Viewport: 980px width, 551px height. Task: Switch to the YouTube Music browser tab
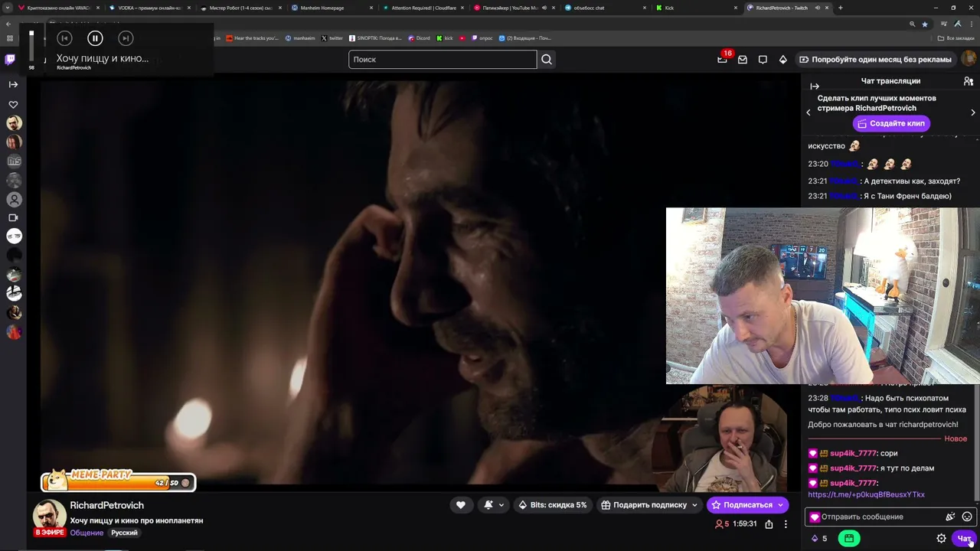click(x=513, y=8)
